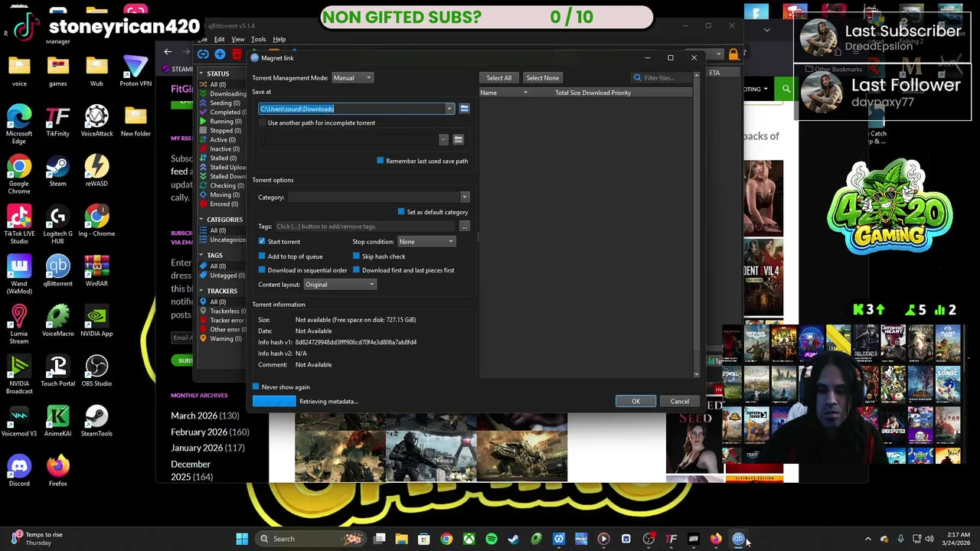The image size is (980, 551).
Task: Click the OK button
Action: pos(635,401)
